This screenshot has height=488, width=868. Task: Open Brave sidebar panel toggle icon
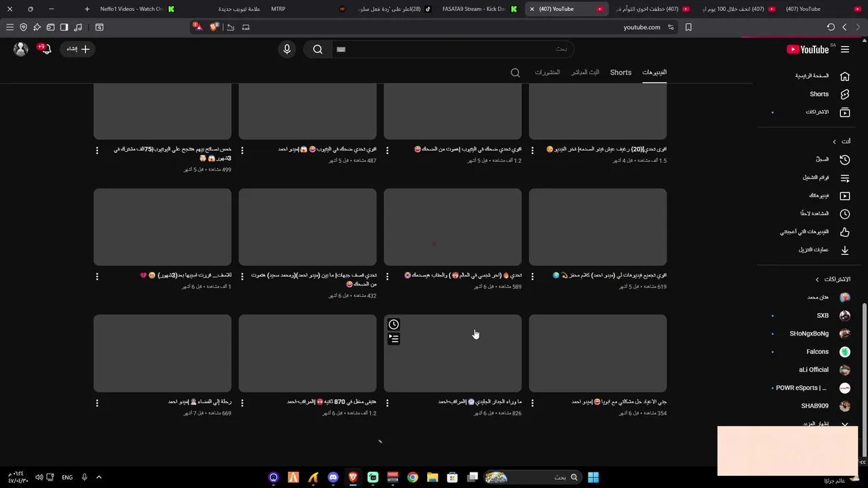[x=64, y=27]
